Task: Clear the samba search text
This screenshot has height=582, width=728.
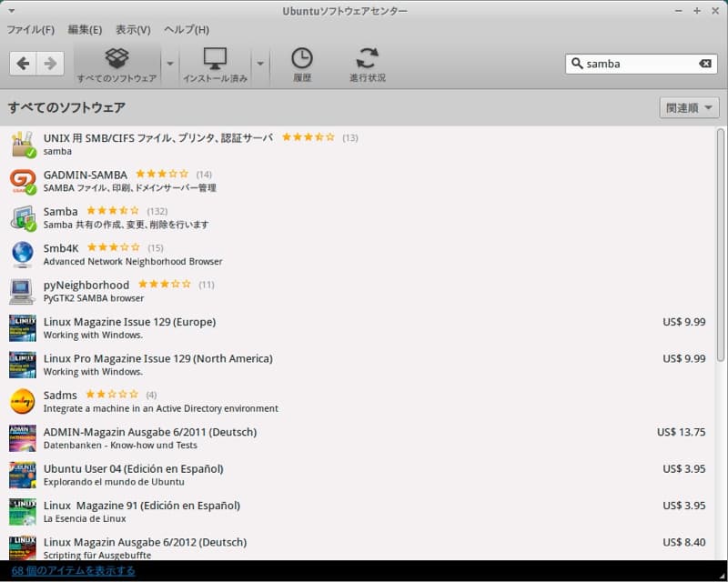Action: point(705,64)
